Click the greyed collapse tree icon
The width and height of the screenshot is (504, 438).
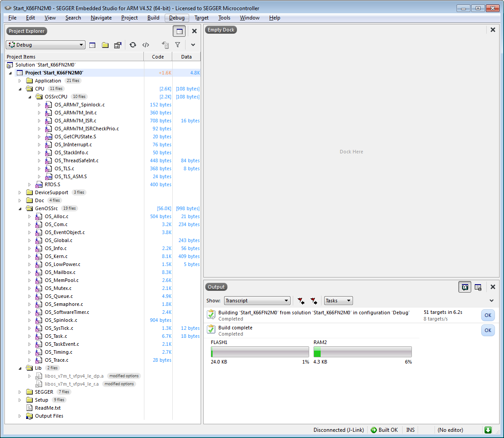165,45
